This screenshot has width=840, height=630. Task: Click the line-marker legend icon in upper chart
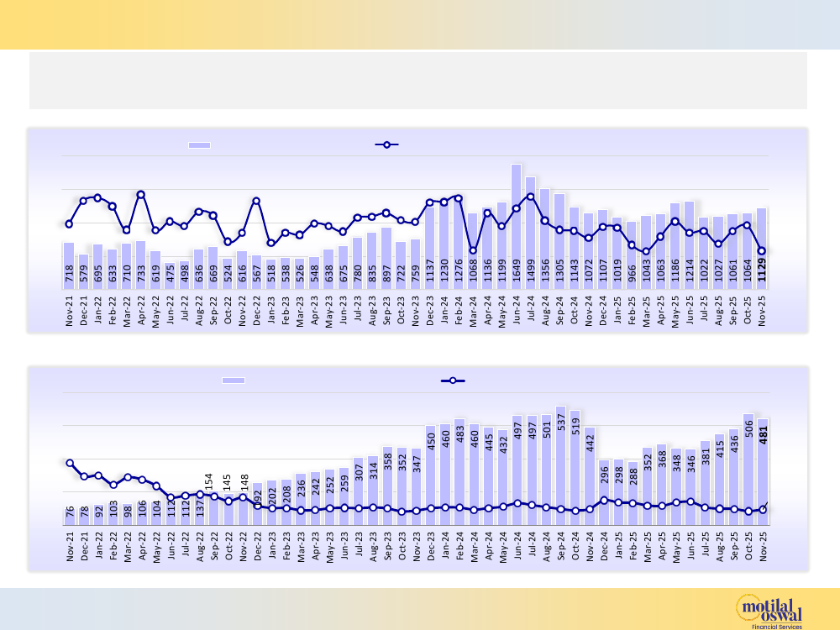tap(386, 144)
